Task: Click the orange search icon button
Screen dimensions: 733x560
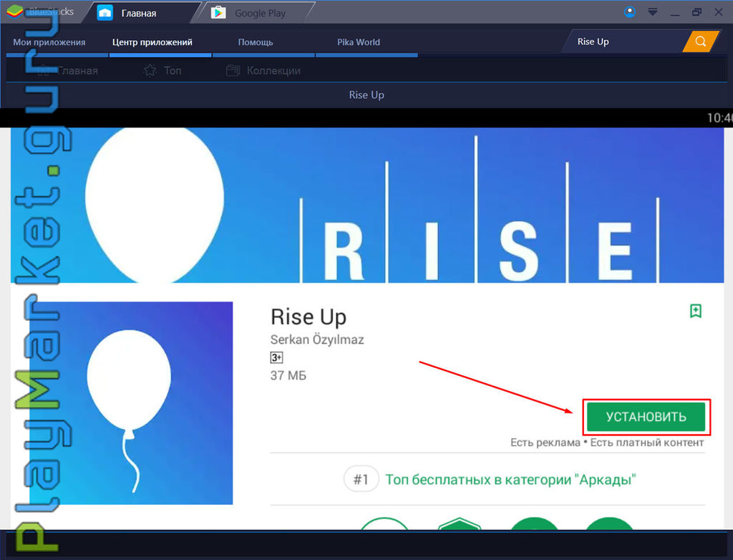Action: pyautogui.click(x=700, y=42)
